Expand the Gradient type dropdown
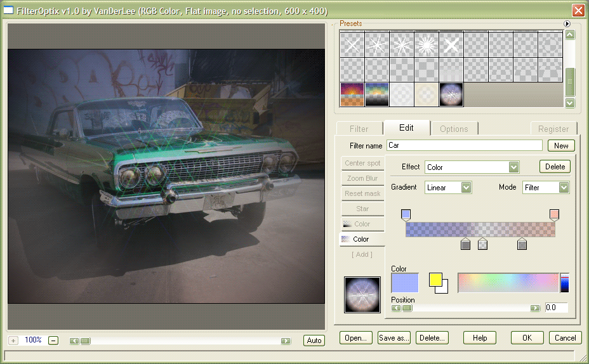 point(466,188)
